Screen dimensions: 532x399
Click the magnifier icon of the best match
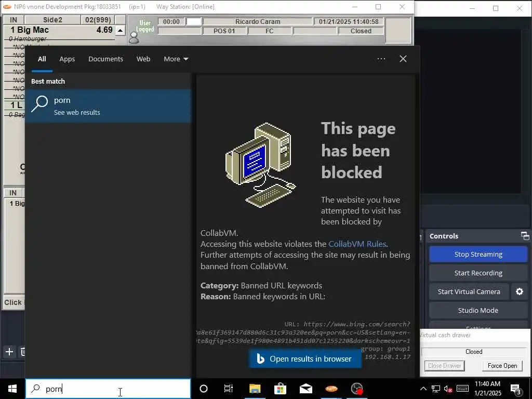(x=39, y=104)
